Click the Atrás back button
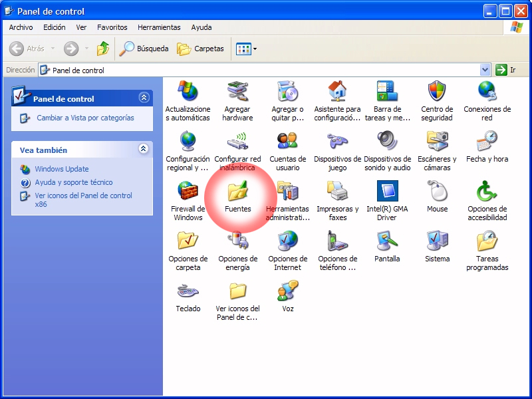 27,49
